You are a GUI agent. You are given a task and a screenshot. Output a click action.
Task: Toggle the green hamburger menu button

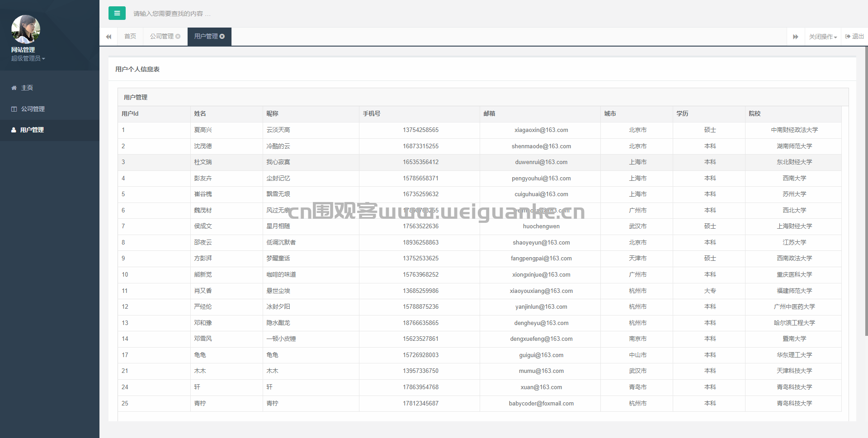[x=117, y=13]
